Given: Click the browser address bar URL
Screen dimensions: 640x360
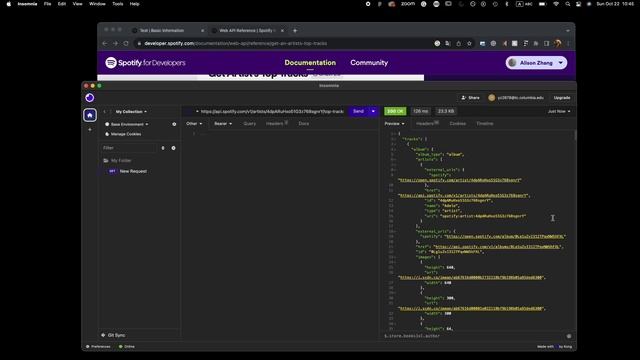Looking at the screenshot, I should click(x=236, y=43).
